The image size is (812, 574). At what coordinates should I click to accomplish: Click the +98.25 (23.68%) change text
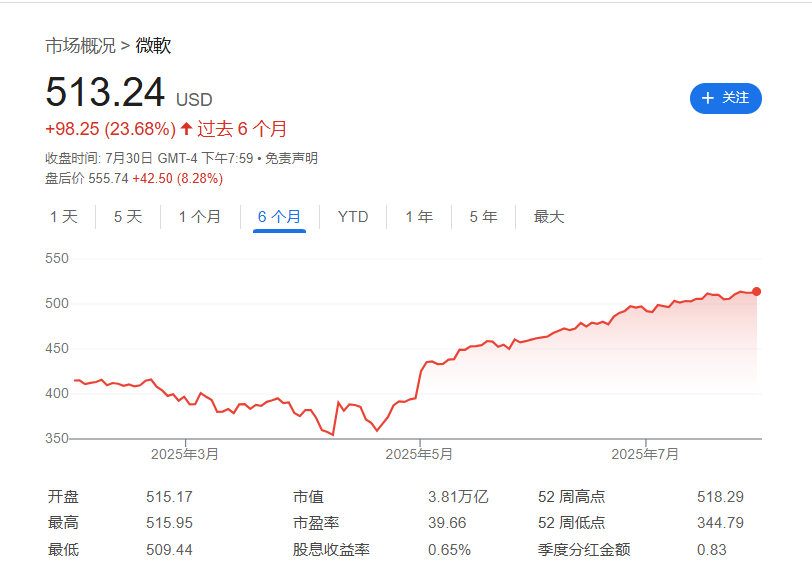[x=111, y=129]
